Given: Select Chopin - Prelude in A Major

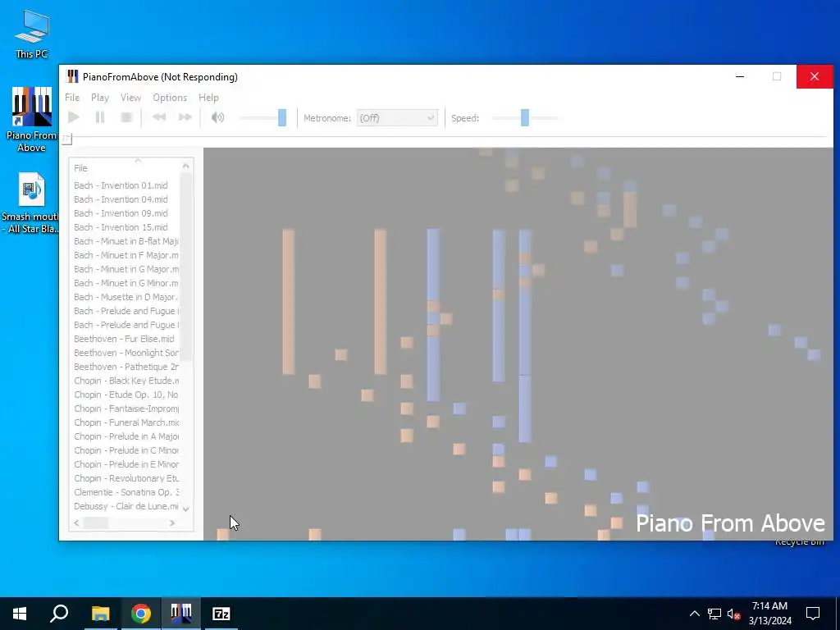Looking at the screenshot, I should pyautogui.click(x=126, y=436).
